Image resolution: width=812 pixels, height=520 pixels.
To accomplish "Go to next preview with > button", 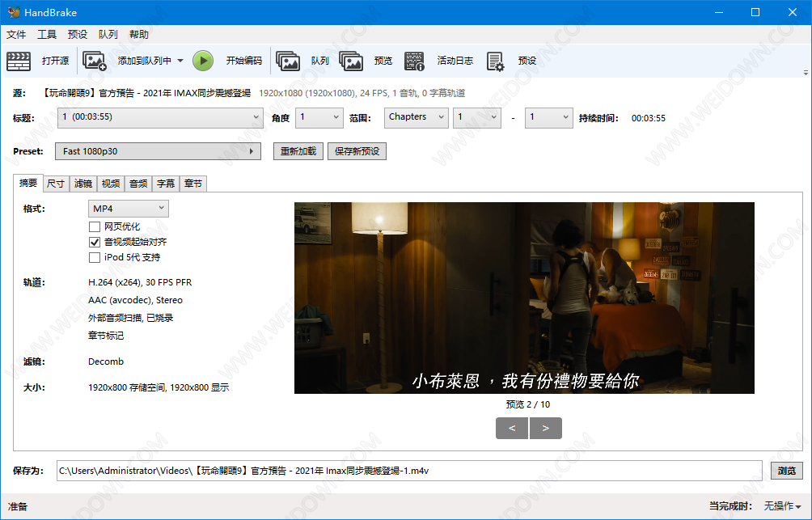I will coord(546,429).
